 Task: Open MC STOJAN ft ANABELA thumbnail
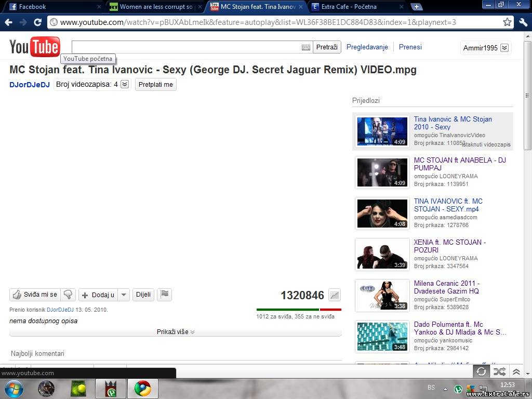click(x=382, y=172)
